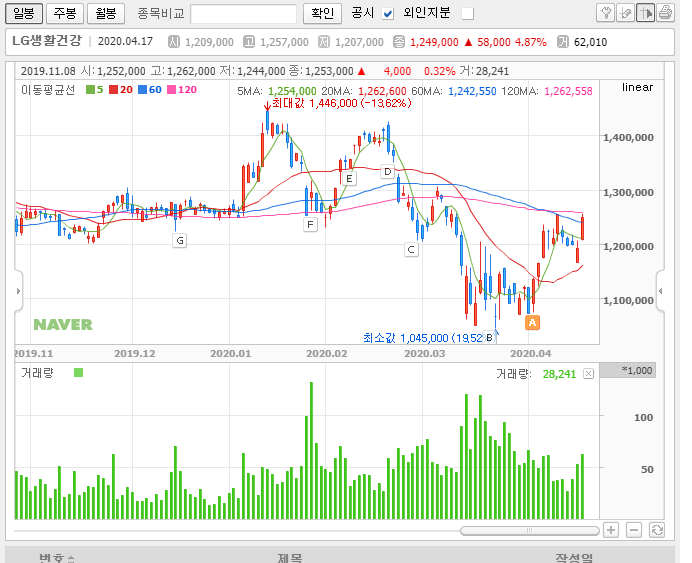The image size is (692, 563).
Task: Click the low price icon
Action: tap(324, 42)
